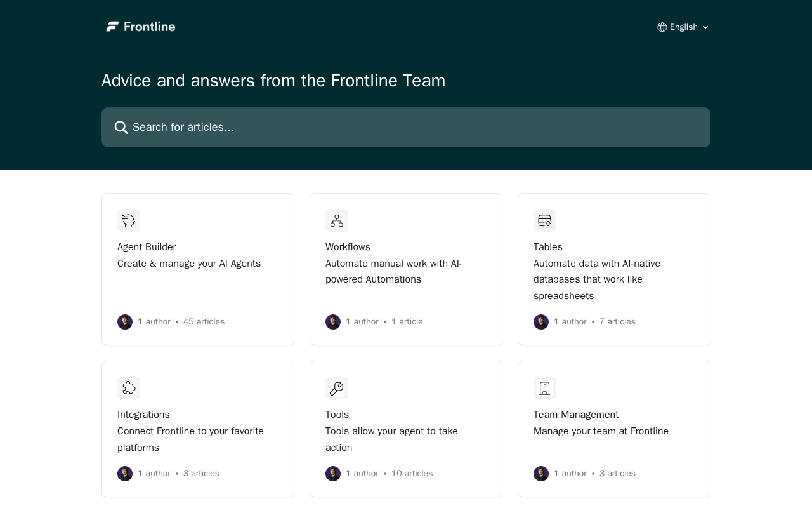The width and height of the screenshot is (812, 508).
Task: Click the Tools wrench icon
Action: pos(337,388)
